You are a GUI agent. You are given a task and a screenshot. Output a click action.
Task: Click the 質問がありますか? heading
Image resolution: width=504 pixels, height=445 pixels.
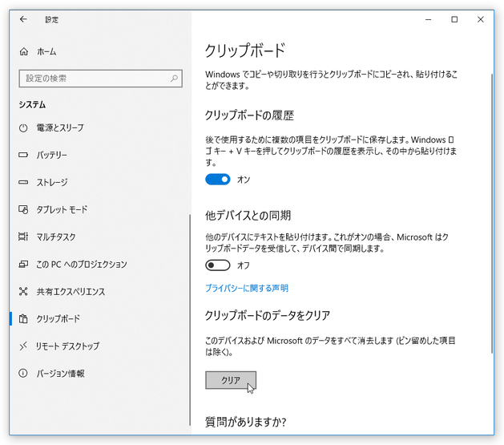[x=245, y=422]
